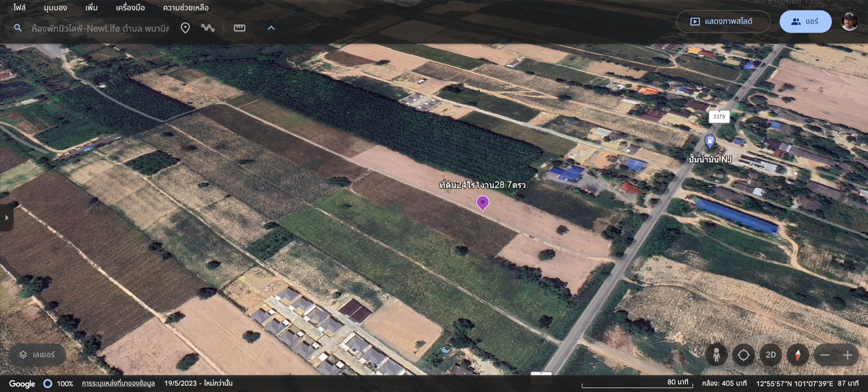868x392 pixels.
Task: Click camera altitude กล้อง: 405 เมตร
Action: click(724, 383)
